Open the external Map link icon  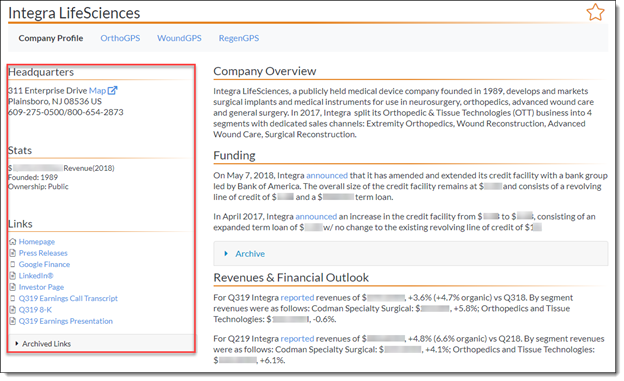pos(113,90)
